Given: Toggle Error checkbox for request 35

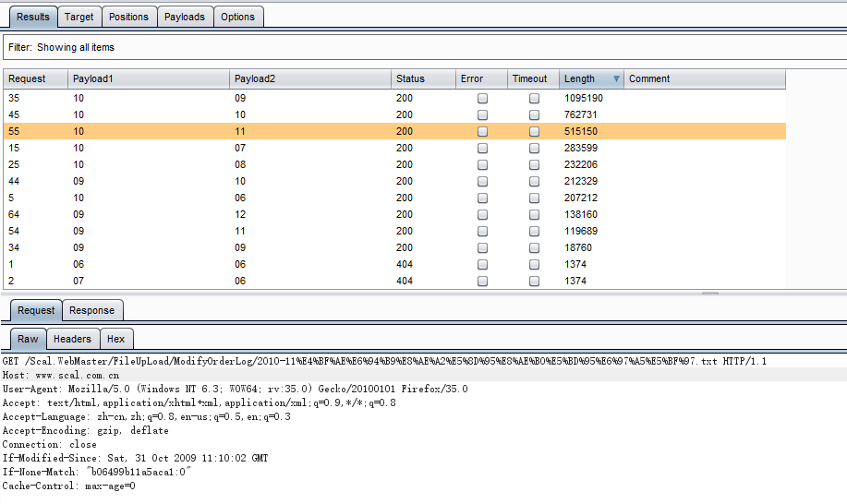Looking at the screenshot, I should (482, 98).
